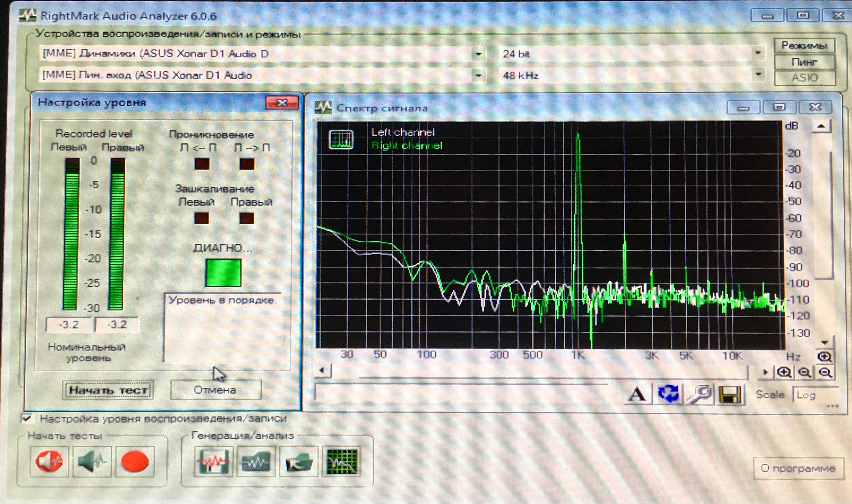852x504 pixels.
Task: Click the yellow floppy disk save icon
Action: coord(730,395)
